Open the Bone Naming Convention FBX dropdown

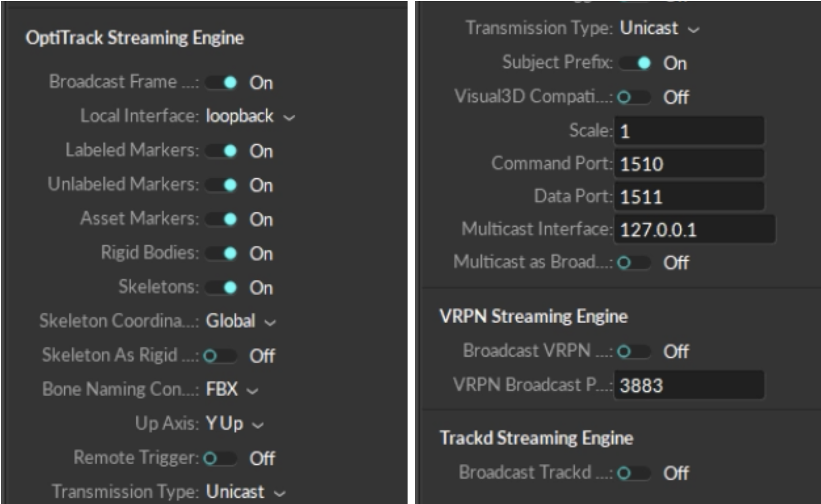pyautogui.click(x=231, y=390)
